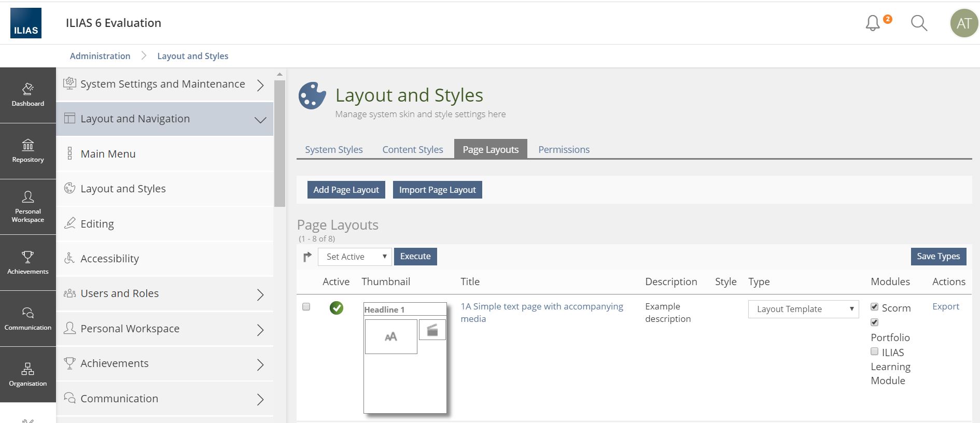Switch to the Permissions tab
The image size is (980, 423).
tap(564, 149)
